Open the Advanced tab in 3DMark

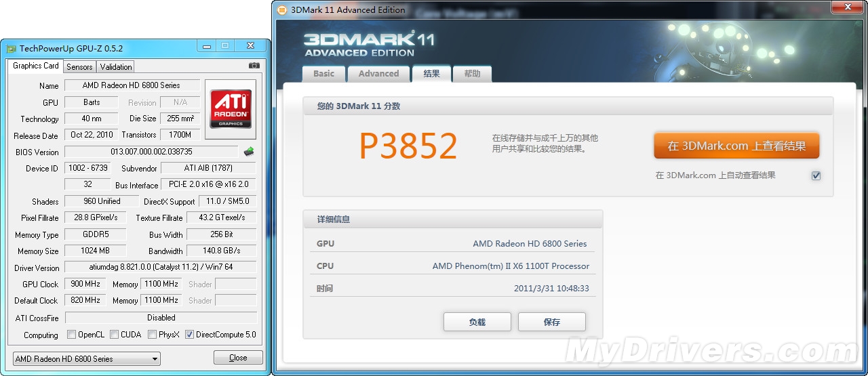pyautogui.click(x=378, y=74)
